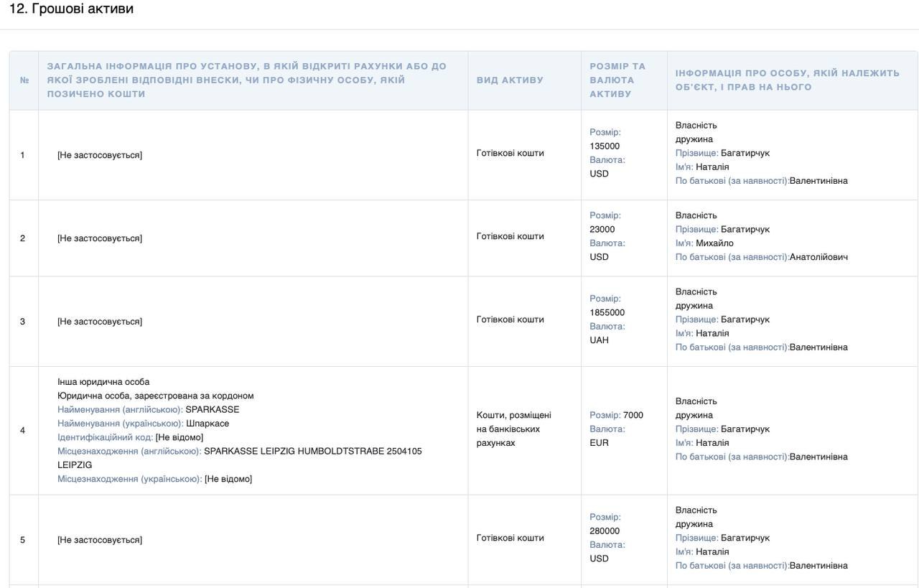Select "Кошти, розміщені на банківських рахунках"
Viewport: 919px width, 588px height.
[514, 429]
